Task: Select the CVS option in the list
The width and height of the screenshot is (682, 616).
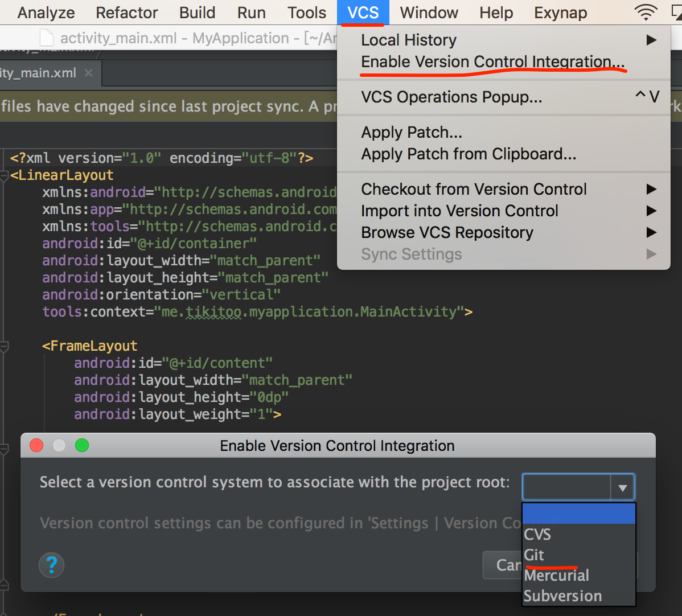Action: click(537, 535)
